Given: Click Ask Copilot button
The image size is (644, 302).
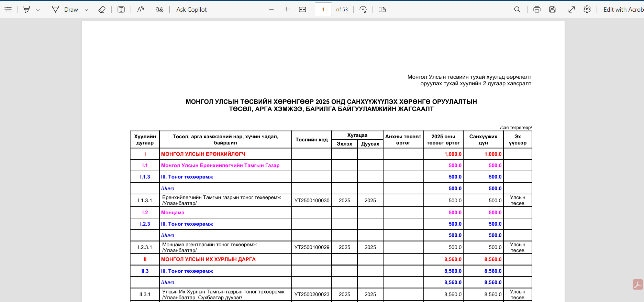Looking at the screenshot, I should pyautogui.click(x=191, y=10).
